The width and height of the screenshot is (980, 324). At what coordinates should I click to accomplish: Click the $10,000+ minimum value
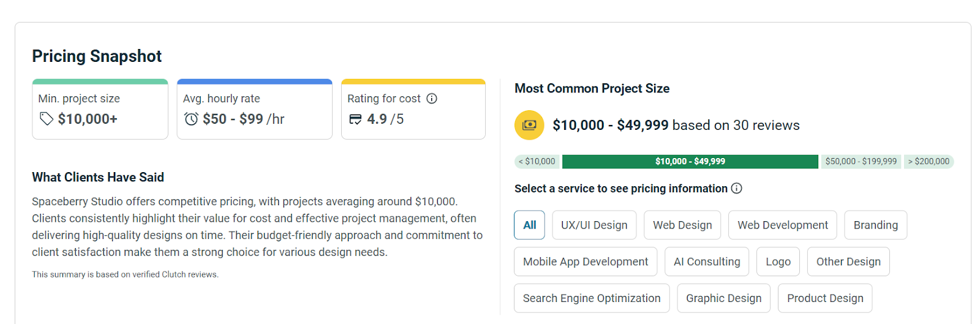(x=88, y=119)
